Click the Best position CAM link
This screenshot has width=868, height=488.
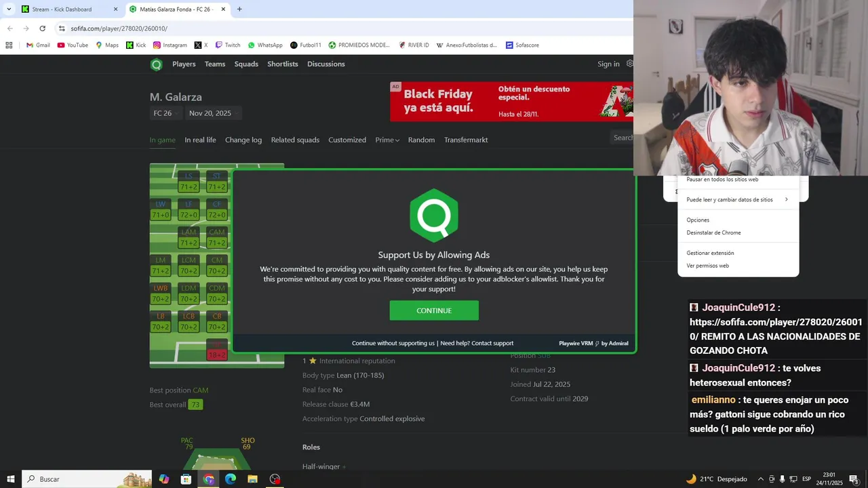point(201,390)
